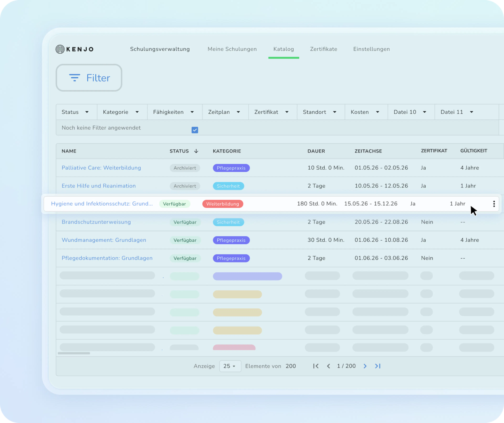Click the horizontal scrollbar below the table
Screen dimensions: 504x423
(x=74, y=353)
